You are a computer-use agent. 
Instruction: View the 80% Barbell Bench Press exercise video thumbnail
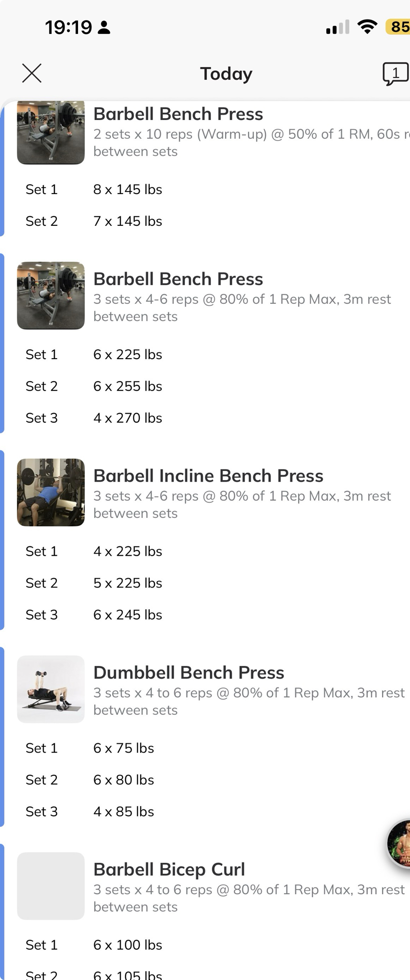pyautogui.click(x=51, y=295)
